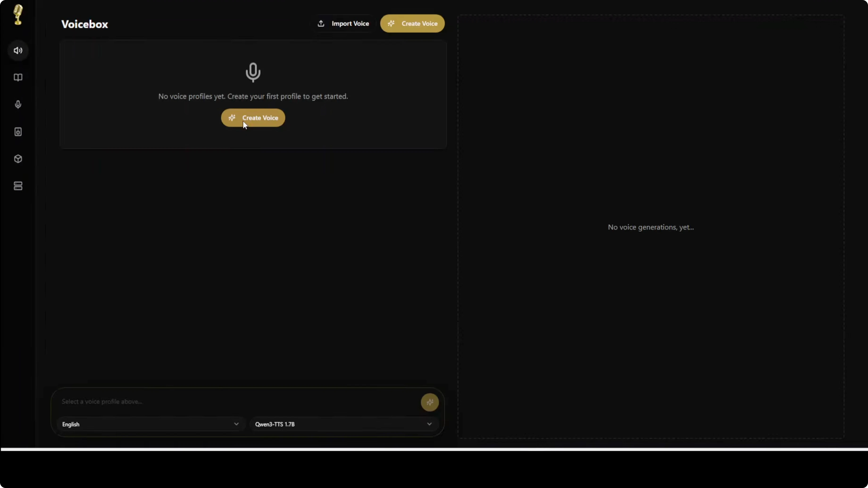Click the golden sparkle generate button
Viewport: 868px width, 488px height.
coord(430,402)
